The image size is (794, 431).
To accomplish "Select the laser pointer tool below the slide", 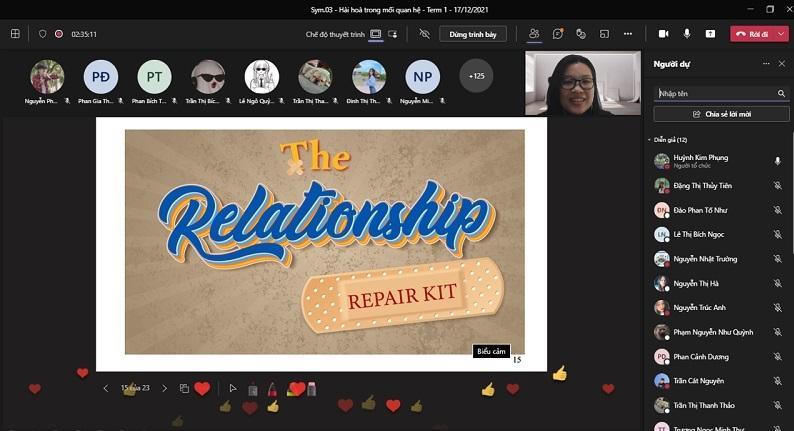I will pos(232,388).
